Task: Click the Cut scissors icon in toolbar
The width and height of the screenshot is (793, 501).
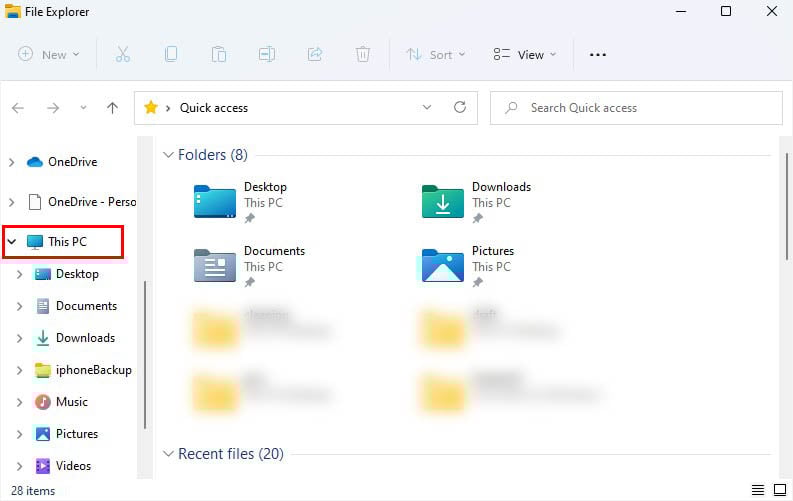Action: coord(123,54)
